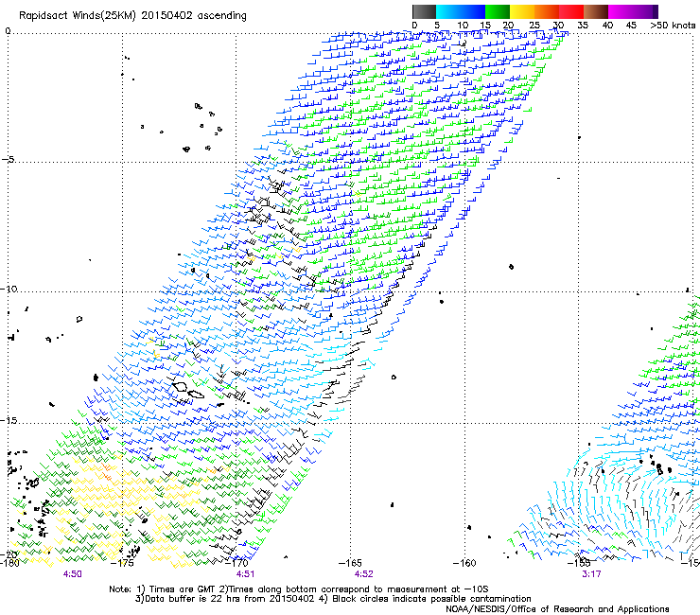
Task: Click the red 30-35 knots legend segment
Action: [x=571, y=11]
